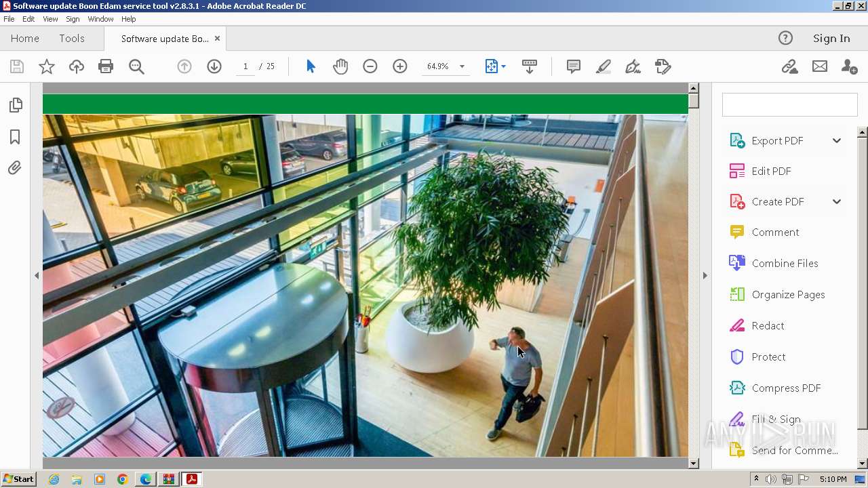
Task: Expand Export PDF options chevron
Action: pyautogui.click(x=837, y=141)
